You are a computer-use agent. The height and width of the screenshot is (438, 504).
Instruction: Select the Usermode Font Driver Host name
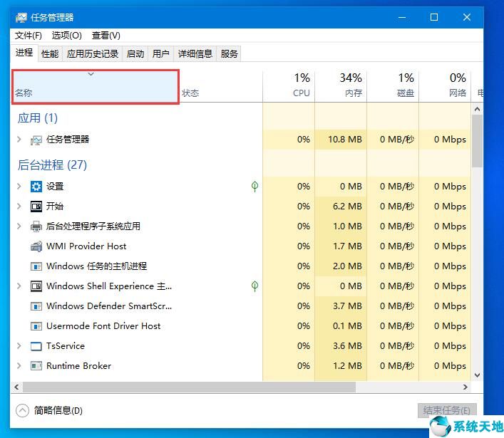(x=103, y=326)
